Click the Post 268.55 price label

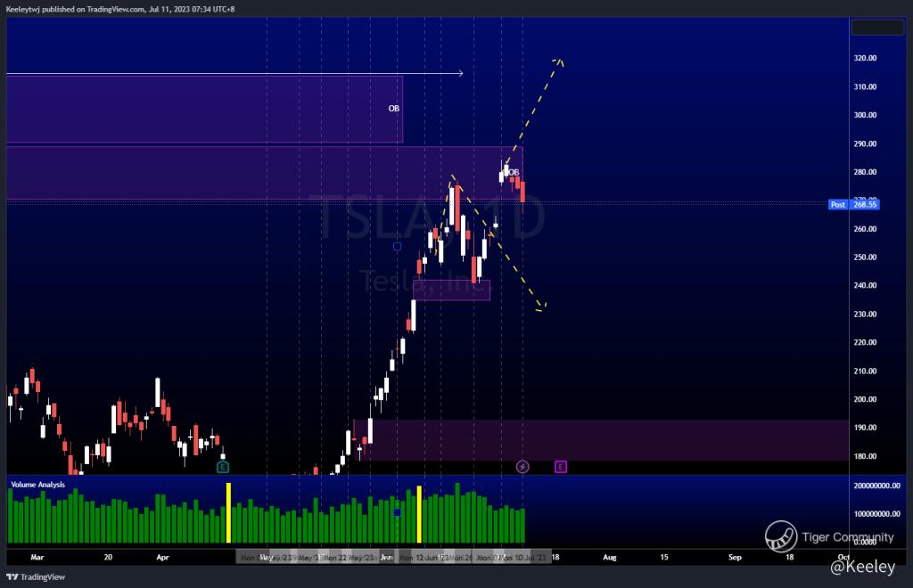coord(853,204)
